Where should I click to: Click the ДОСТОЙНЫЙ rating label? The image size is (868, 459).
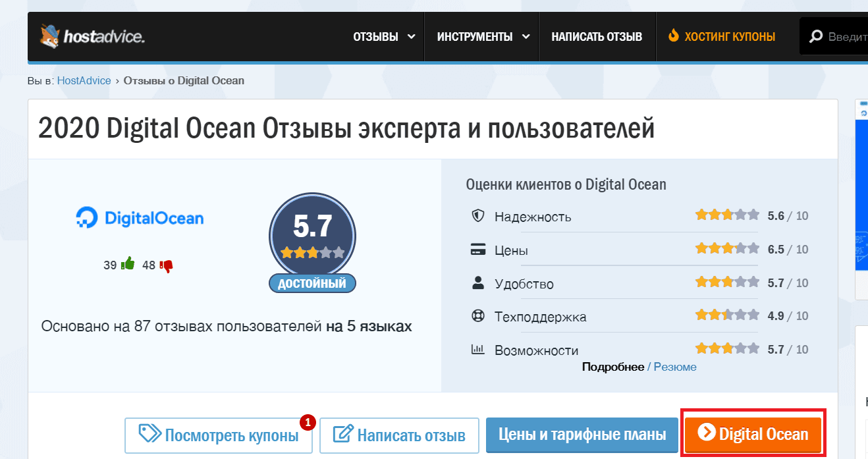click(x=312, y=284)
